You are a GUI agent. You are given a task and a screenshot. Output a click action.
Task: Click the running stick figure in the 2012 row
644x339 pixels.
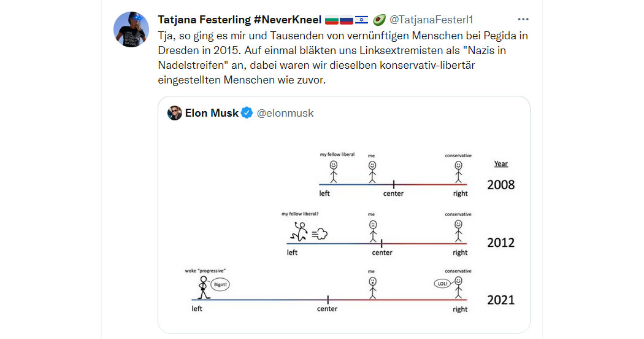pos(299,232)
